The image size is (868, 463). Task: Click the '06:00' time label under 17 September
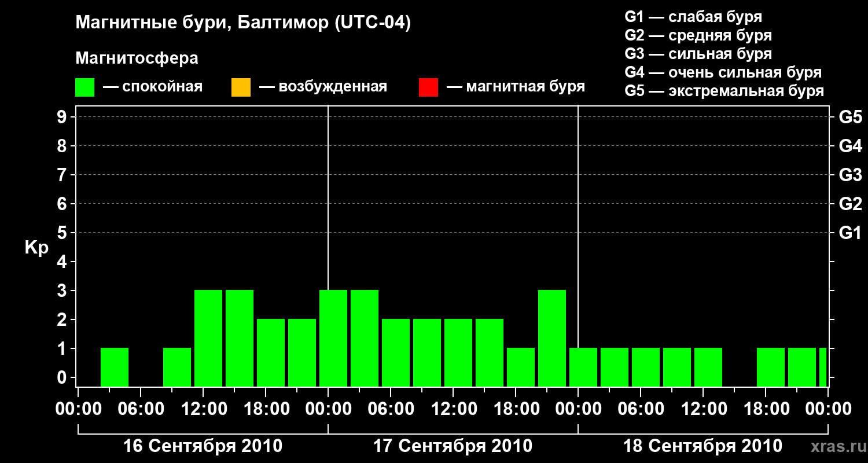point(391,409)
